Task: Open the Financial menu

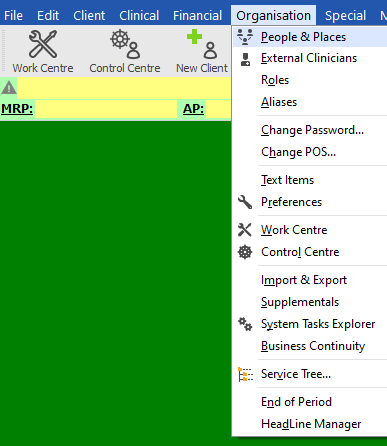Action: tap(197, 16)
